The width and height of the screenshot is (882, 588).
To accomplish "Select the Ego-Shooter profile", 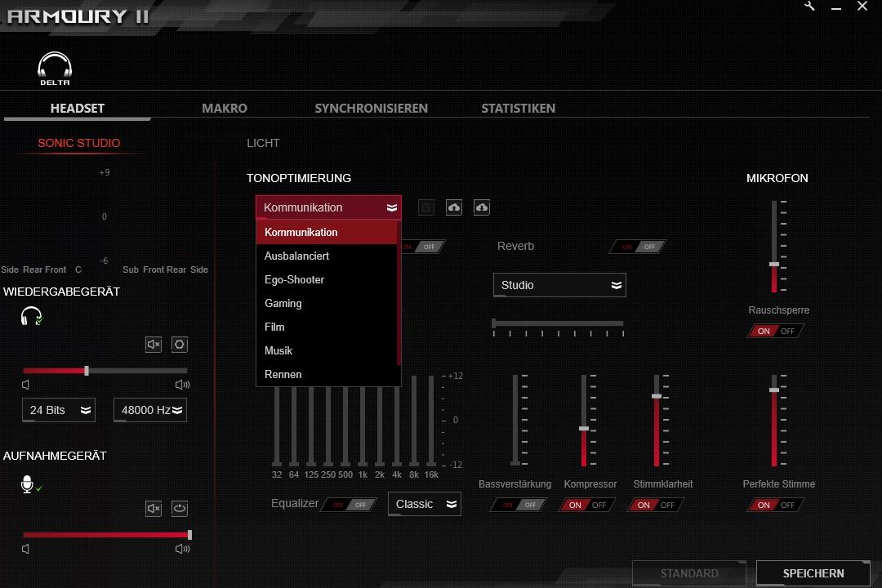I will [x=327, y=279].
